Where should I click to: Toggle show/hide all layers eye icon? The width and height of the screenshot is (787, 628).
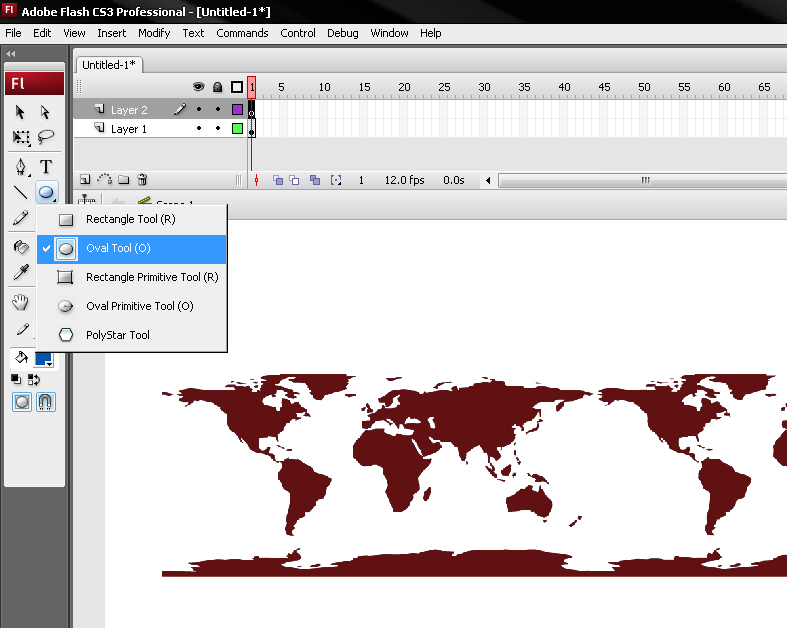pyautogui.click(x=199, y=87)
